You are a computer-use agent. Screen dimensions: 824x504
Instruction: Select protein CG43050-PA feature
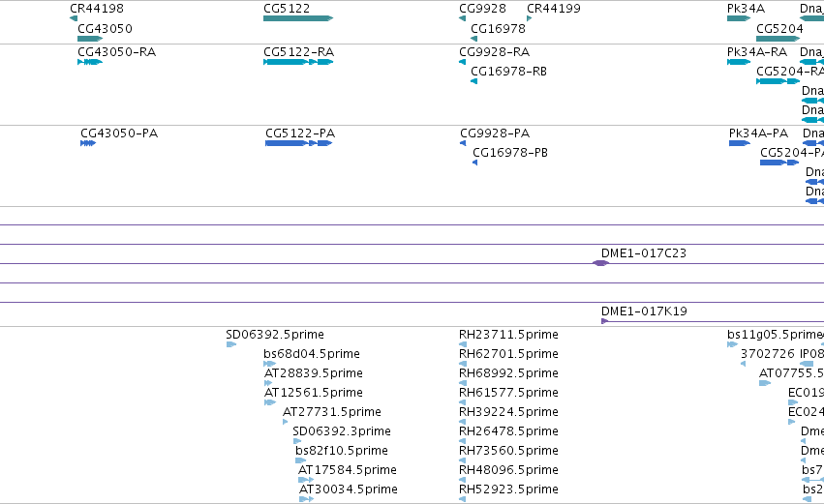pyautogui.click(x=88, y=143)
